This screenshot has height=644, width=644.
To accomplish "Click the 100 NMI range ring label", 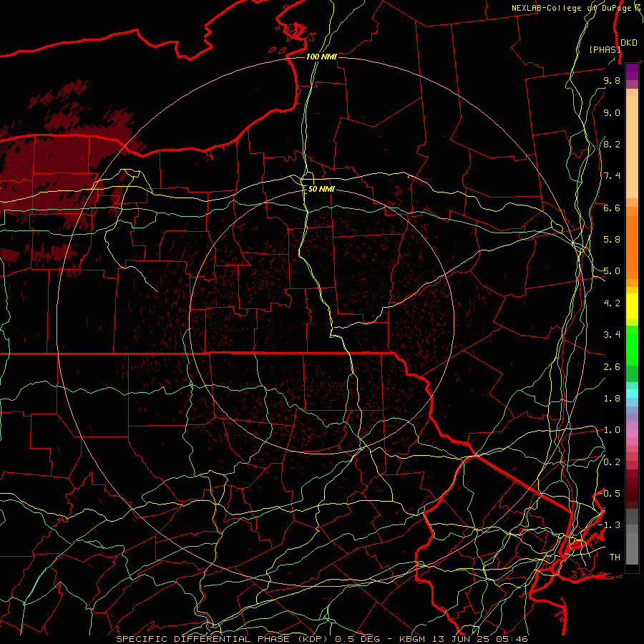I will [x=321, y=57].
